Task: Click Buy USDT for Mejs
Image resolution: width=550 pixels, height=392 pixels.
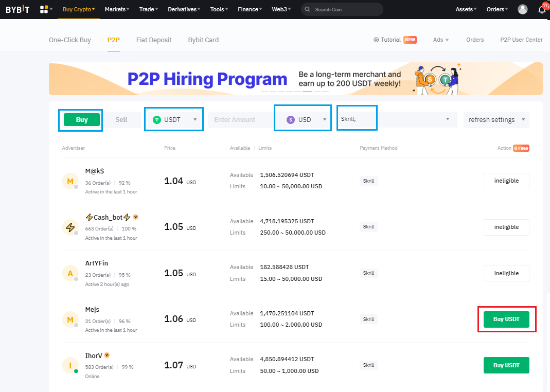Action: (x=506, y=319)
